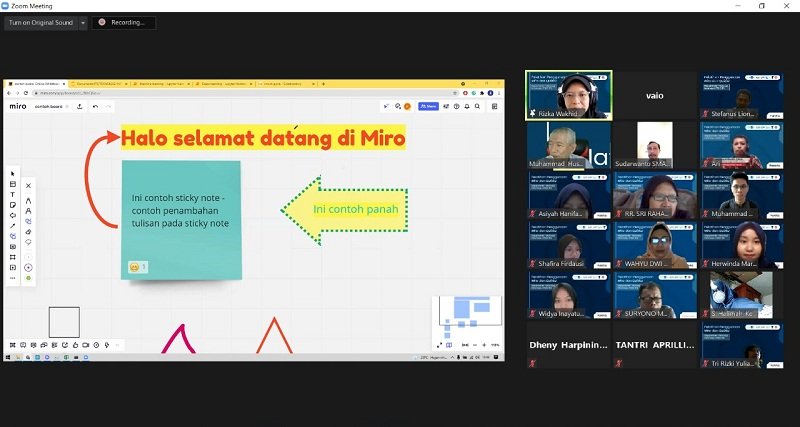
Task: Click the contoh board title
Action: coord(49,107)
